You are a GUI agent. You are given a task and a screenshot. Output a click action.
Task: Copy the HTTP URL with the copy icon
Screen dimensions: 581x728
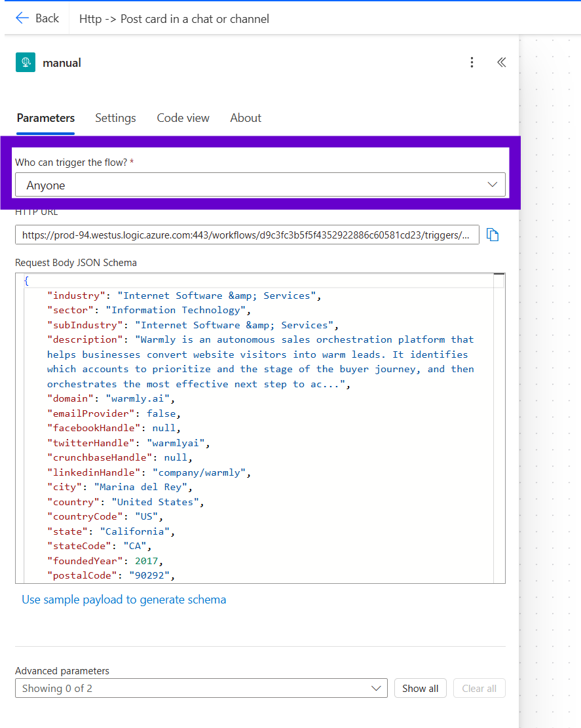coord(493,235)
